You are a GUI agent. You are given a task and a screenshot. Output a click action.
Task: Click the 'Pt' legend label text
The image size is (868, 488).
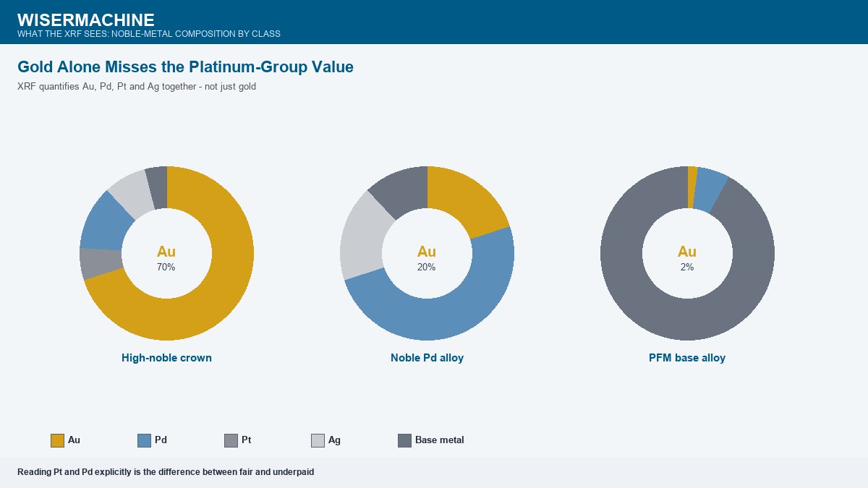(247, 440)
